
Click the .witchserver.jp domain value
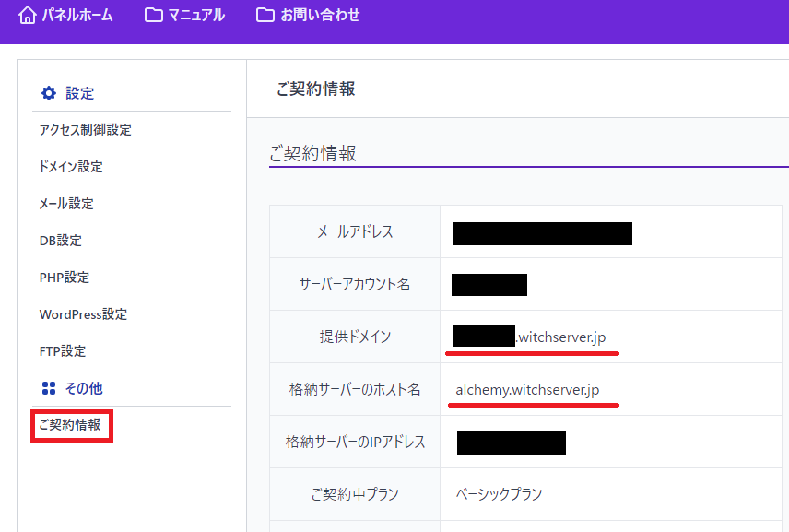[x=561, y=337]
